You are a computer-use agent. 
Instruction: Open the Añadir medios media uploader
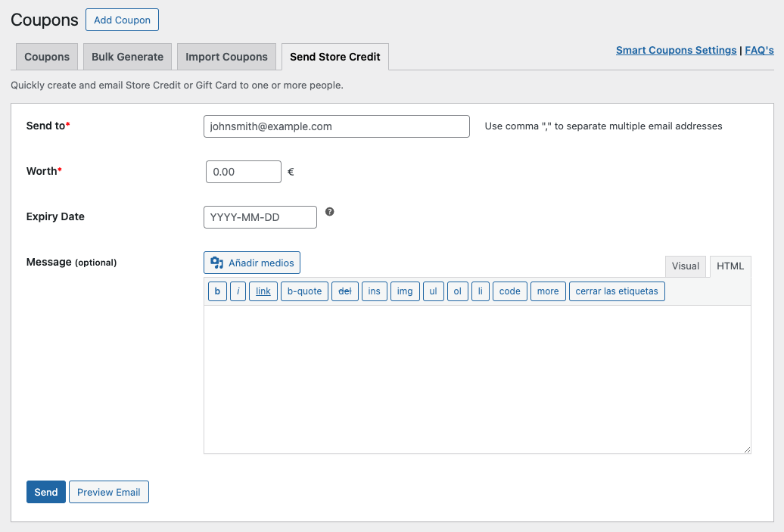coord(252,263)
